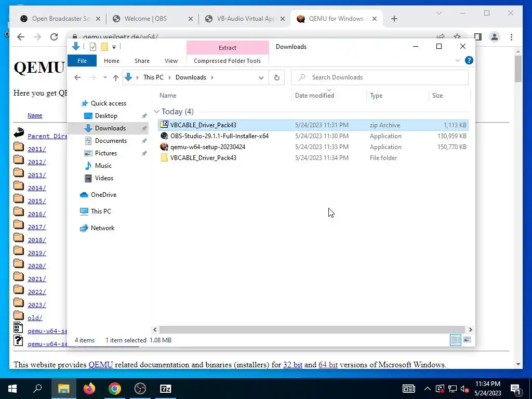Close the Open Broadcaster Software tab
The height and width of the screenshot is (399, 532).
tap(98, 19)
